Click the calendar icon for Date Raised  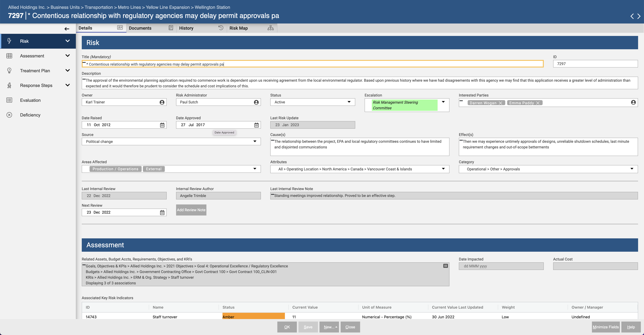(162, 125)
